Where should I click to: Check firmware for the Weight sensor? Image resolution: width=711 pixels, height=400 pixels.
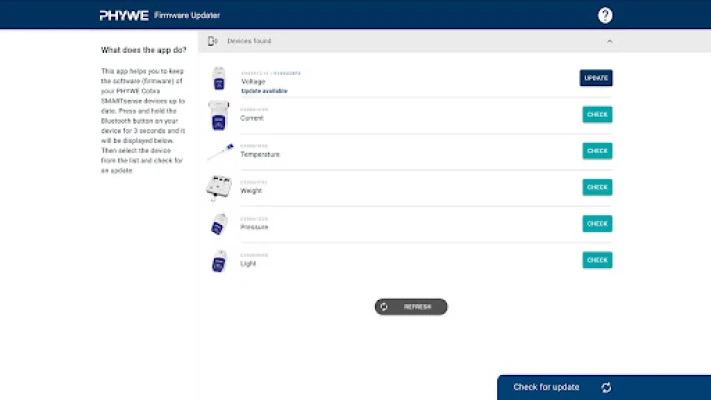click(597, 187)
